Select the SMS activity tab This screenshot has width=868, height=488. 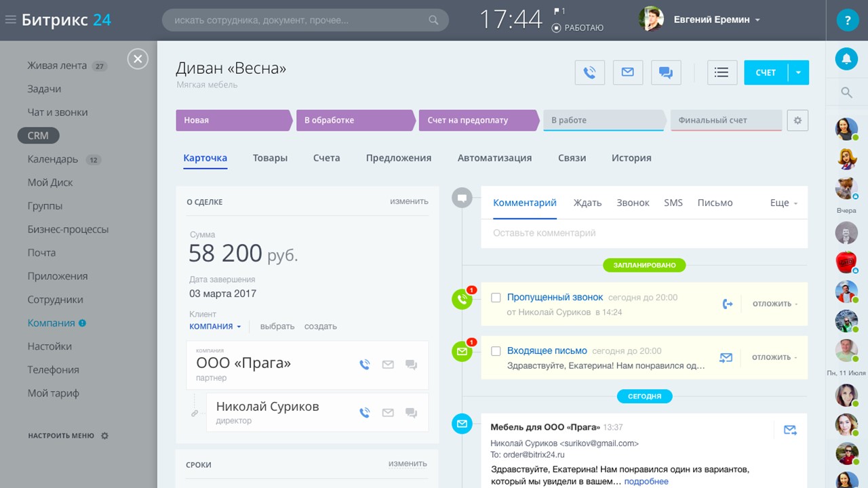click(x=673, y=203)
